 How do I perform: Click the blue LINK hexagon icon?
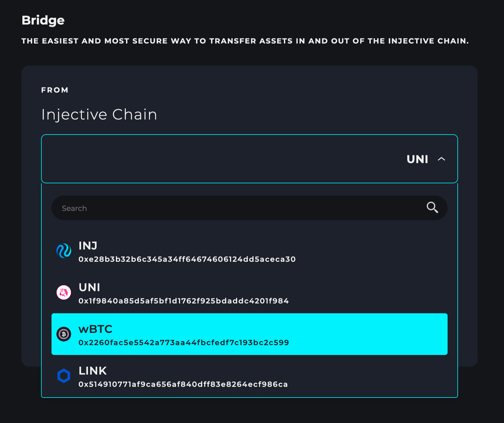[x=64, y=376]
